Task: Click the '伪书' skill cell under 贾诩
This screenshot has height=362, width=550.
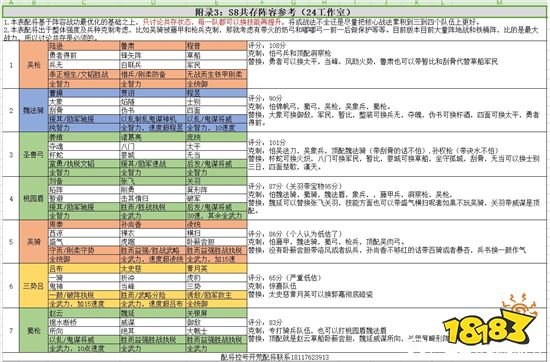Action: [152, 110]
